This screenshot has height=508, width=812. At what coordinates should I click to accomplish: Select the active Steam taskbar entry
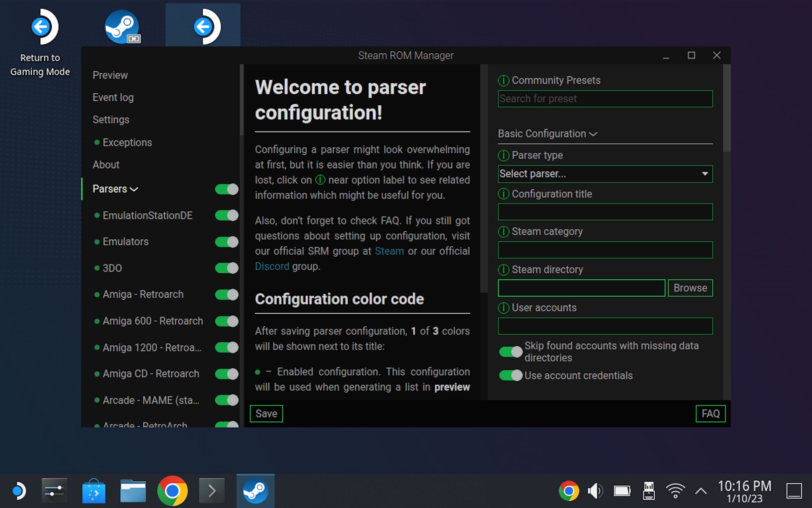[256, 491]
